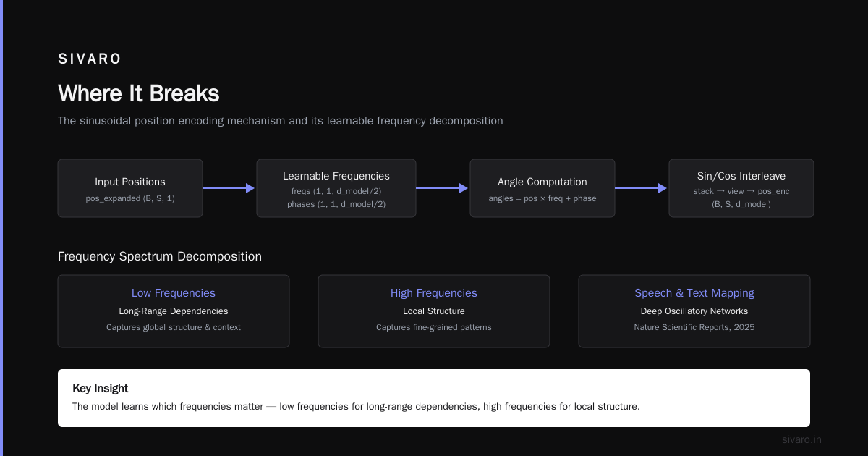This screenshot has width=868, height=456.
Task: Click arrow from Learnable Frequencies to Angle Computation
Action: pyautogui.click(x=443, y=188)
